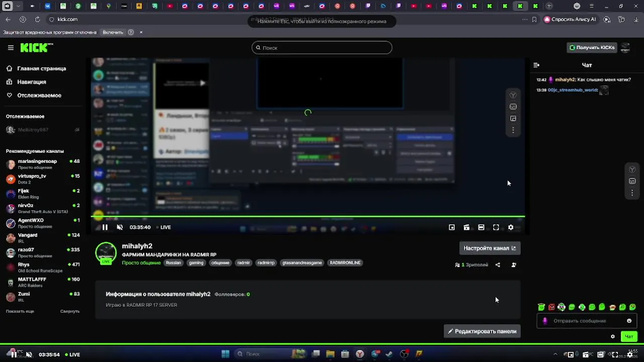Toggle mini player mode in video controls

click(x=452, y=227)
